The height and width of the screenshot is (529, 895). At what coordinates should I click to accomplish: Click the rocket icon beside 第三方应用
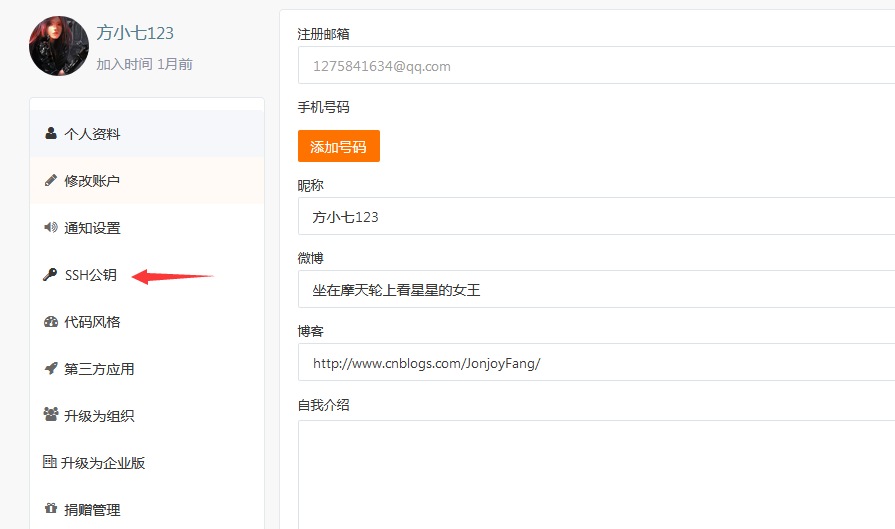[x=51, y=368]
